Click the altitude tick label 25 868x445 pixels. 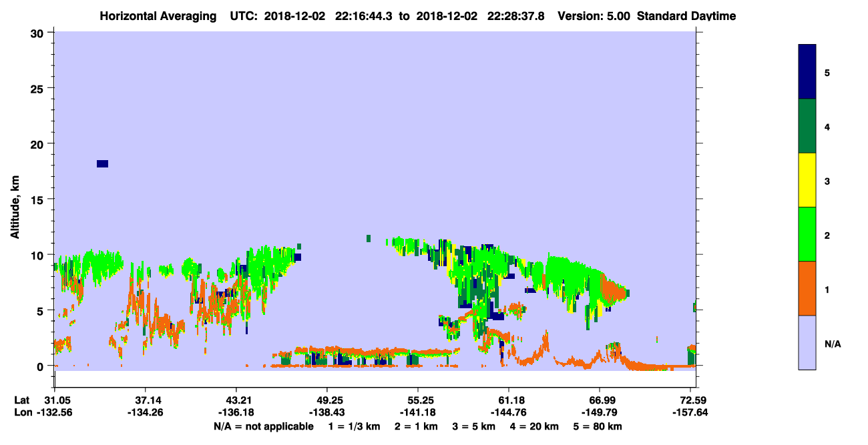[x=39, y=88]
